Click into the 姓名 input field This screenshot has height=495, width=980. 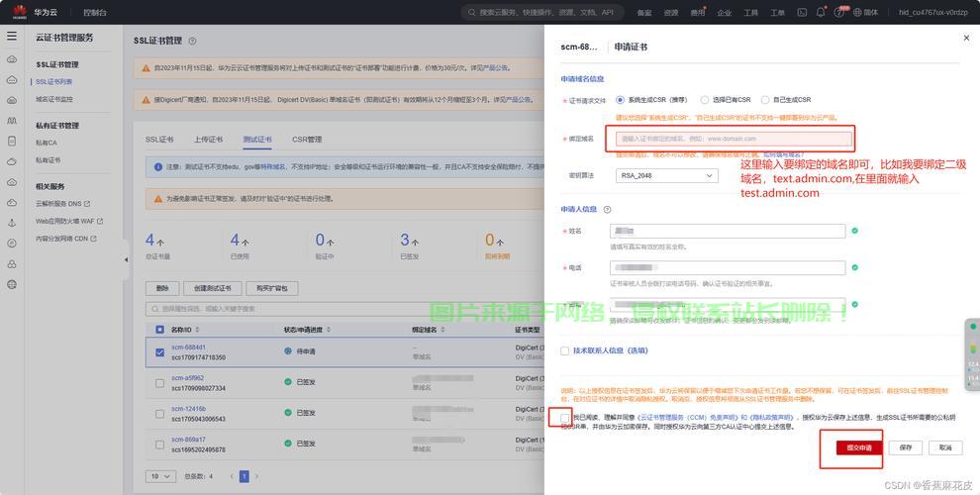728,231
